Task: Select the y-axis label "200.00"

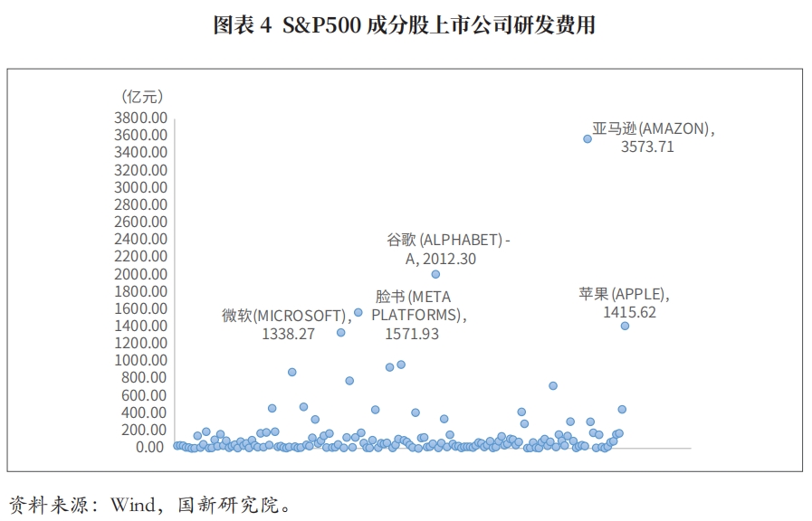Action: pos(144,430)
